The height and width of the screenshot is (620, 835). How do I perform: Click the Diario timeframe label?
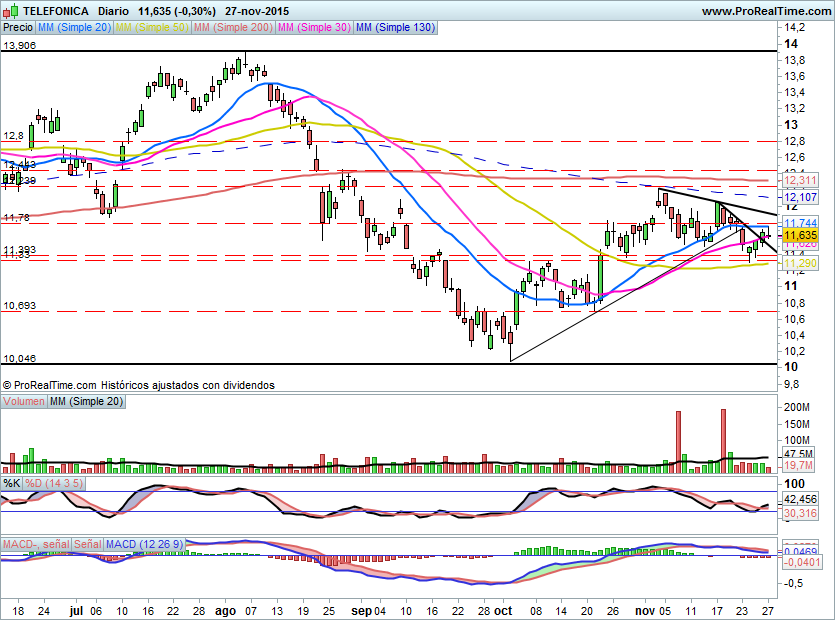[x=113, y=11]
